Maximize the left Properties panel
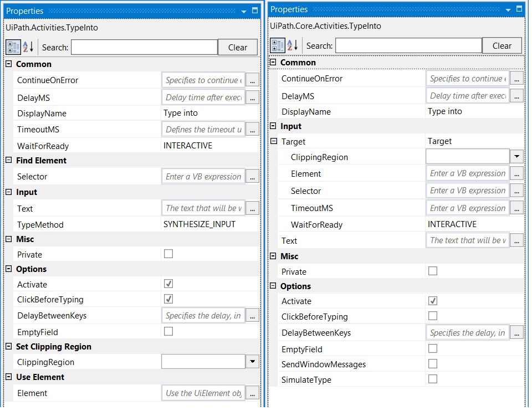The image size is (532, 411). tap(255, 11)
